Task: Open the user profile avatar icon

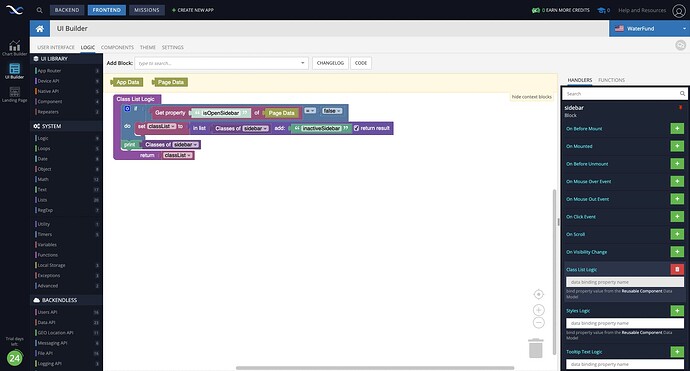Action: tap(679, 11)
